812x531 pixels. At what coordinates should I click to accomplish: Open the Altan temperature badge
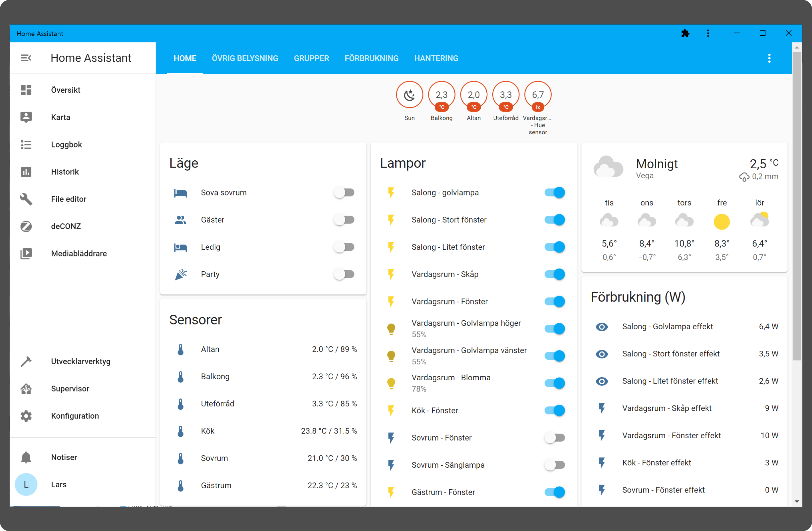[474, 96]
